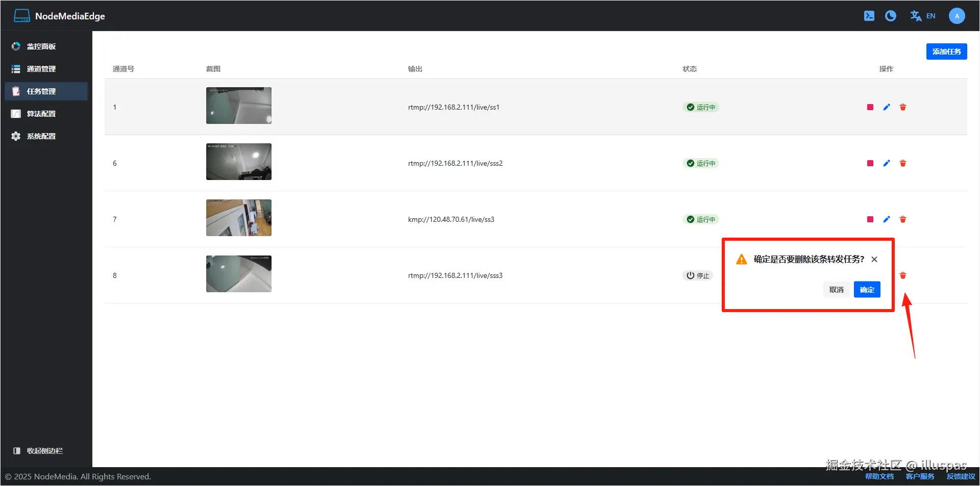Open the terminal console icon in header
This screenshot has height=486, width=980.
click(x=869, y=16)
